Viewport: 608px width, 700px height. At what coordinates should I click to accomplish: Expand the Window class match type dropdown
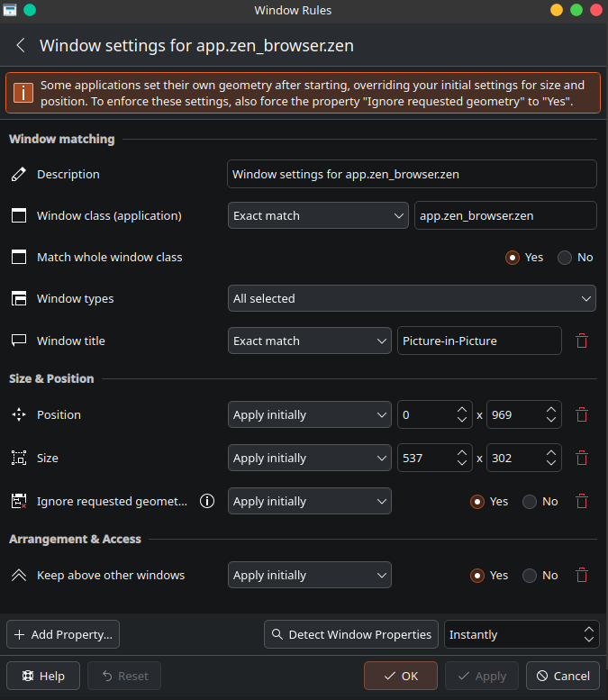point(320,215)
